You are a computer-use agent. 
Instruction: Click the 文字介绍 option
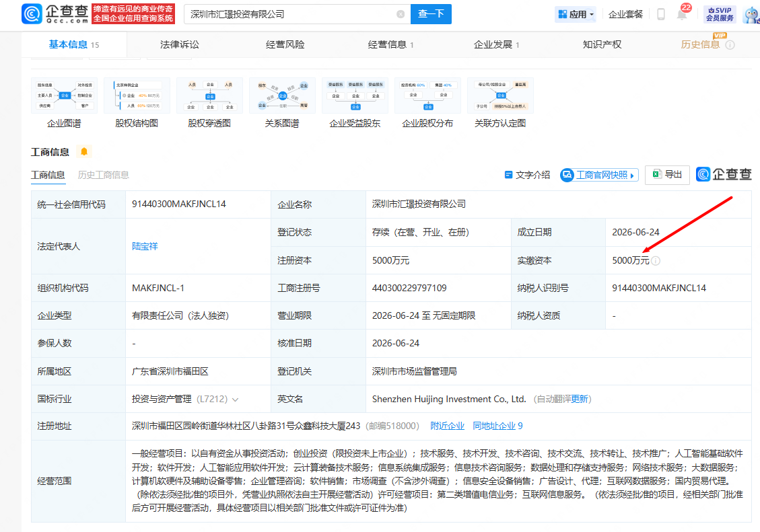(527, 175)
